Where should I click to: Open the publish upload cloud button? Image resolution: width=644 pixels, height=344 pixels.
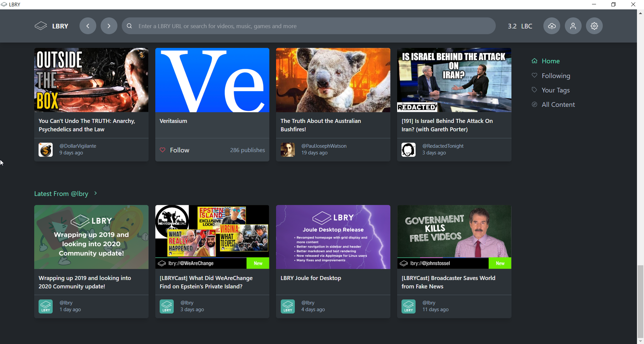(552, 26)
